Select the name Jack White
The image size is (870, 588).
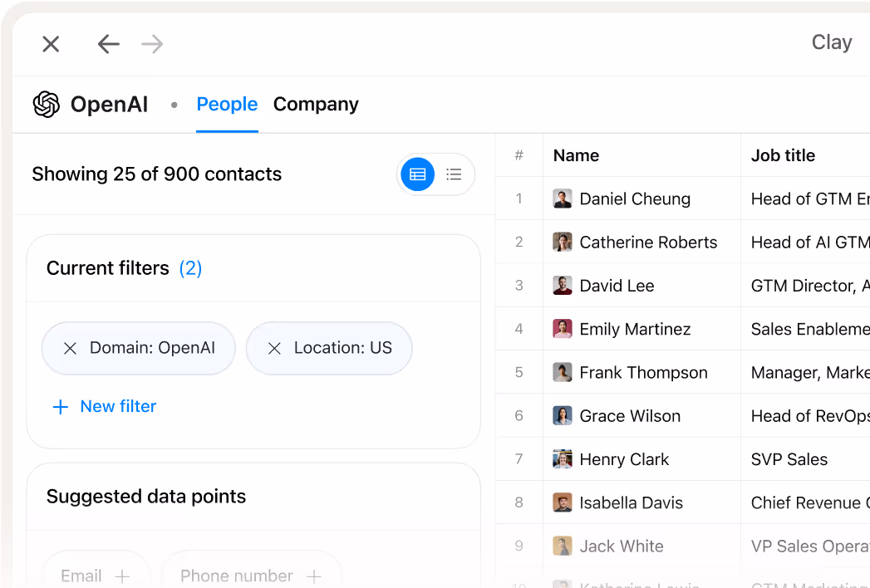click(622, 546)
